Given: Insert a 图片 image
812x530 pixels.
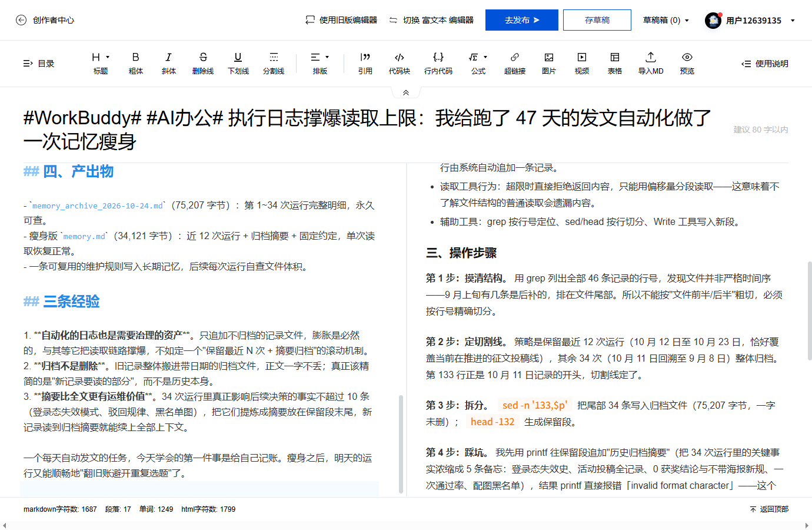Looking at the screenshot, I should click(549, 63).
